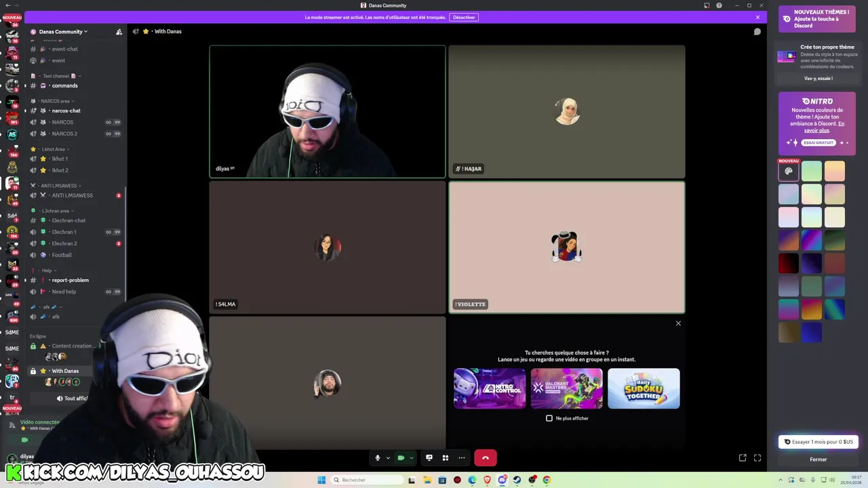Viewport: 868px width, 488px height.
Task: Open l3echran-chat text channel
Action: click(68, 220)
